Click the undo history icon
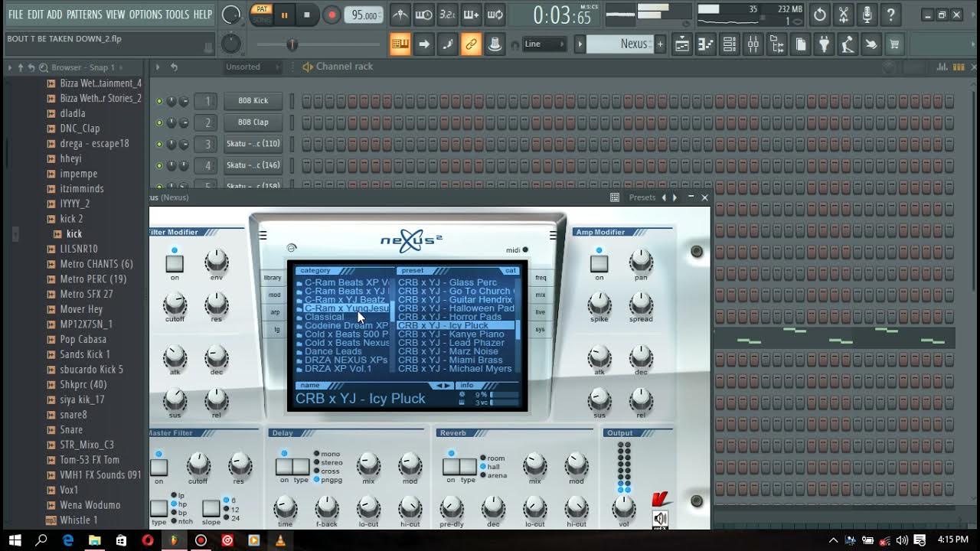Viewport: 980px width, 551px height. click(x=820, y=15)
